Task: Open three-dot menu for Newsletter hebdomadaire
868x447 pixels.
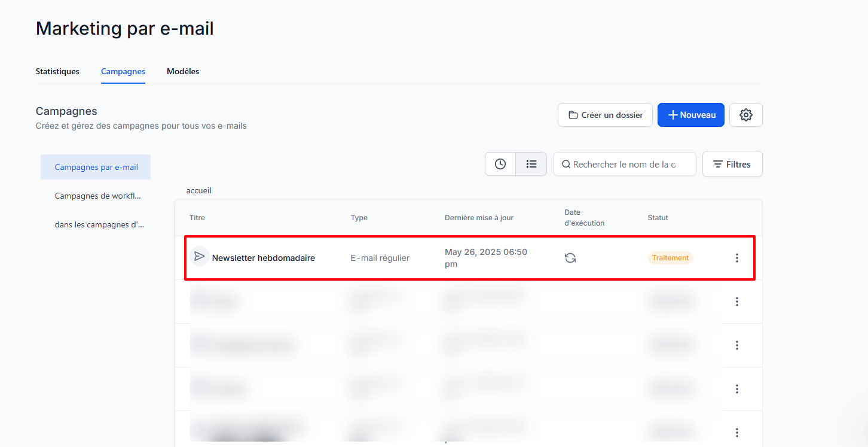Action: [x=736, y=258]
